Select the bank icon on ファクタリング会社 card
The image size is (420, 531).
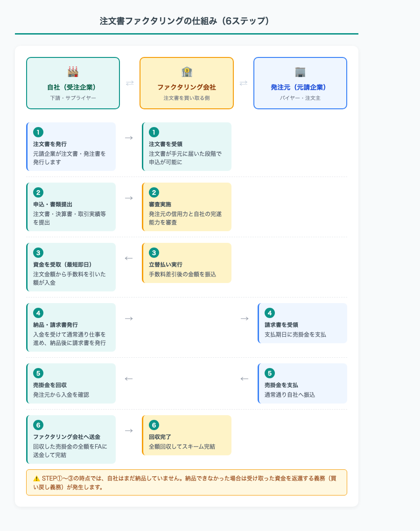click(187, 71)
